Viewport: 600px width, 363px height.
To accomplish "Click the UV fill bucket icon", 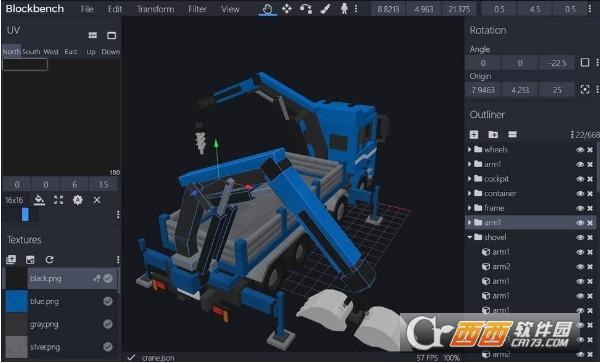I will point(39,200).
